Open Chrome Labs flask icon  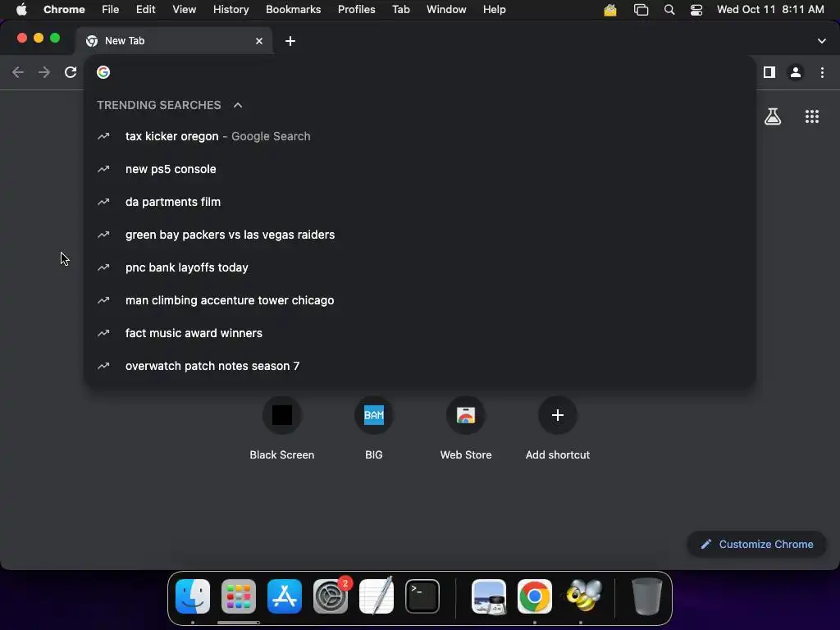tap(773, 116)
